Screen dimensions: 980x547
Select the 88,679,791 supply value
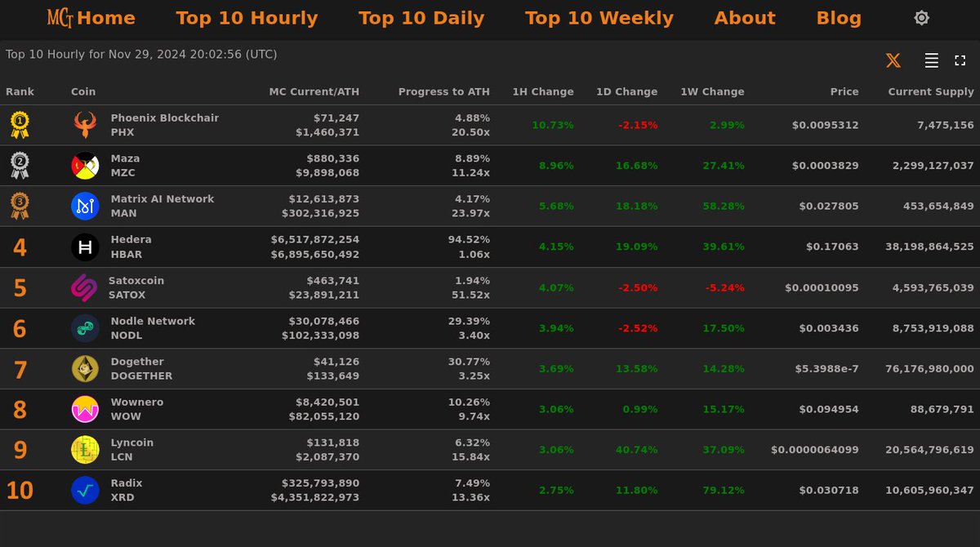(x=939, y=409)
